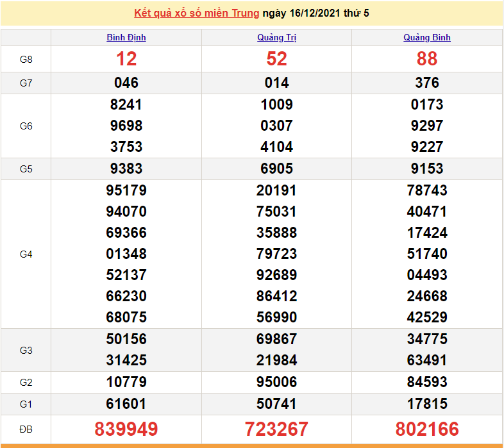
Task: Click the G6 row label
Action: 26,126
